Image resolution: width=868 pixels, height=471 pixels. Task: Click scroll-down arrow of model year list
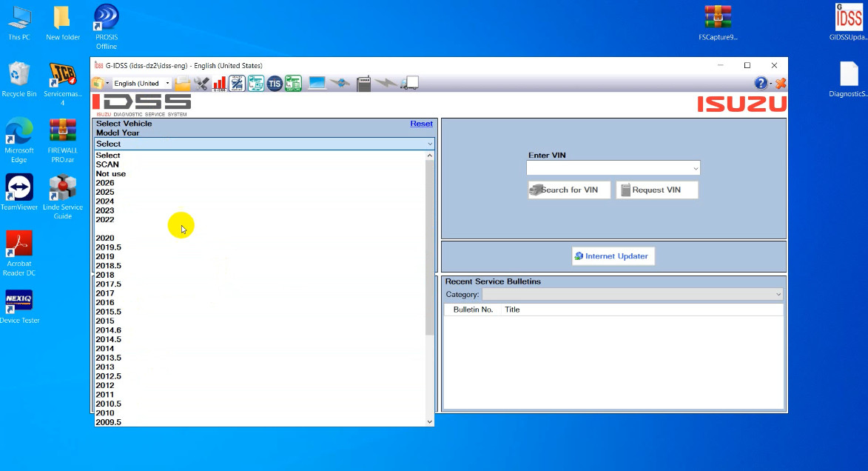point(430,421)
